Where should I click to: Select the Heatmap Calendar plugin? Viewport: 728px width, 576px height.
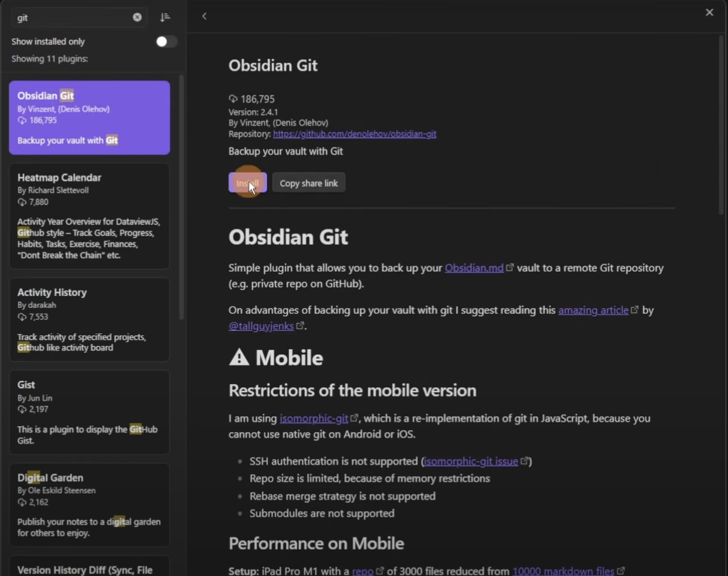(x=90, y=216)
